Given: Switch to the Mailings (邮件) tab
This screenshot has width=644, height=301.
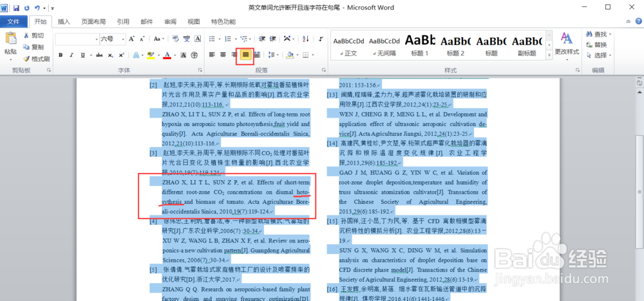Looking at the screenshot, I should tap(147, 22).
